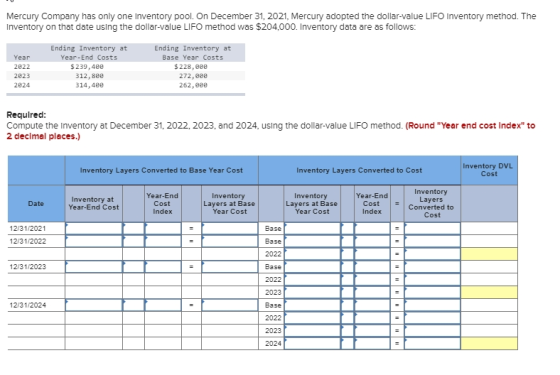Select left-section Year-End Cost Index field, 12/31/2021 row

[163, 229]
